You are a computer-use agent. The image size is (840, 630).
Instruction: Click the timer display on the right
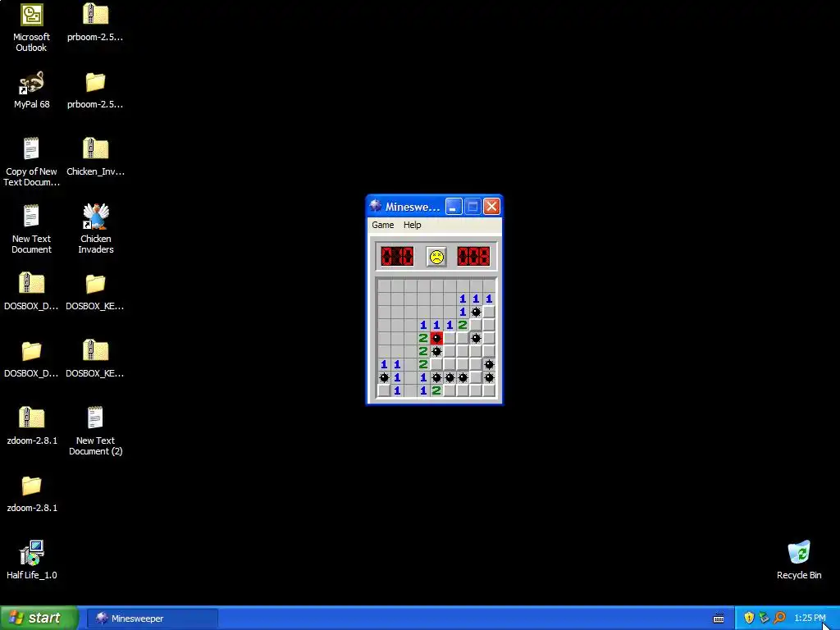click(x=473, y=257)
